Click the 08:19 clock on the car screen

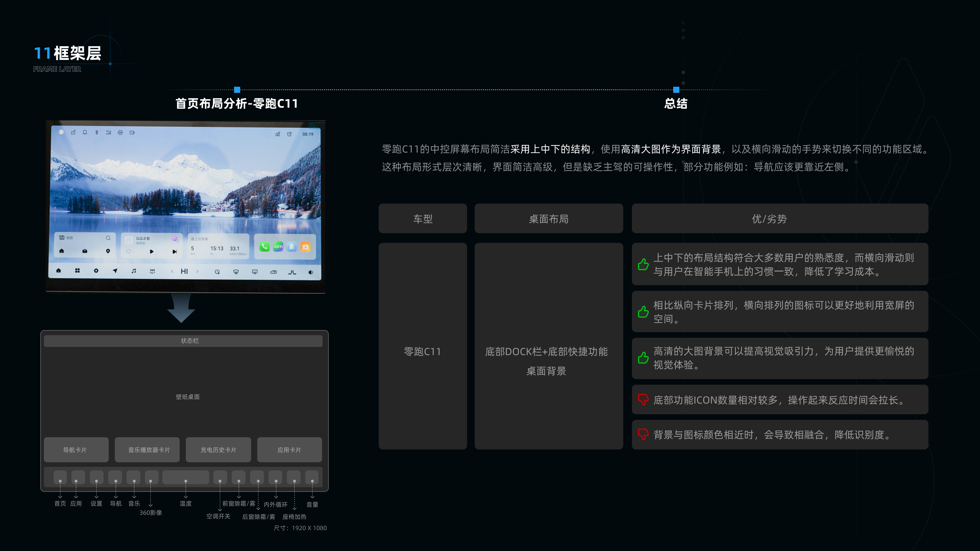coord(308,134)
